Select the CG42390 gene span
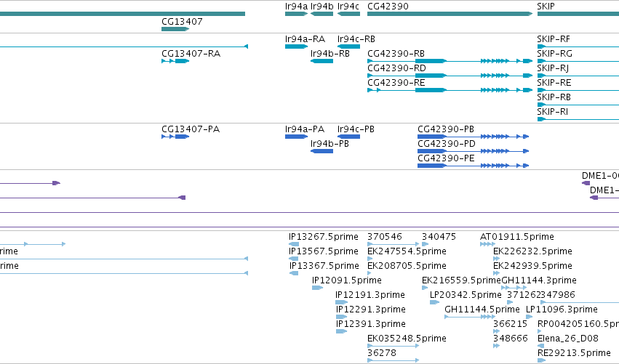The image size is (619, 364). (450, 14)
